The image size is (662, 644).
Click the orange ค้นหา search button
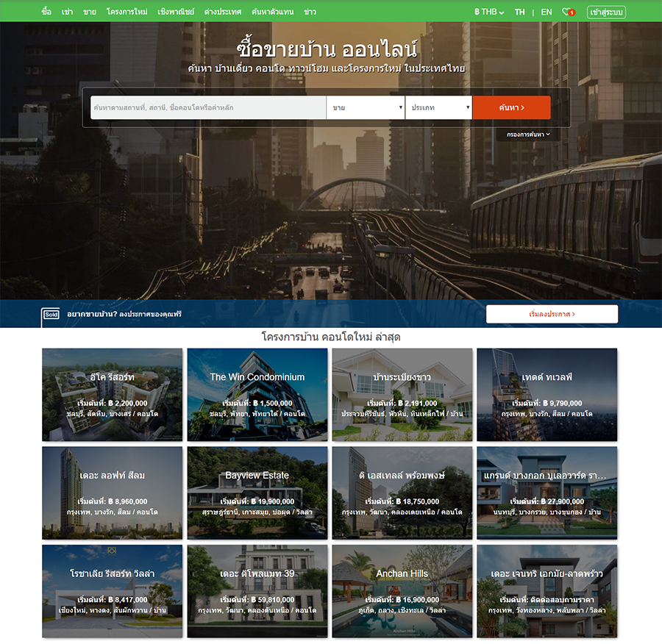[x=511, y=107]
